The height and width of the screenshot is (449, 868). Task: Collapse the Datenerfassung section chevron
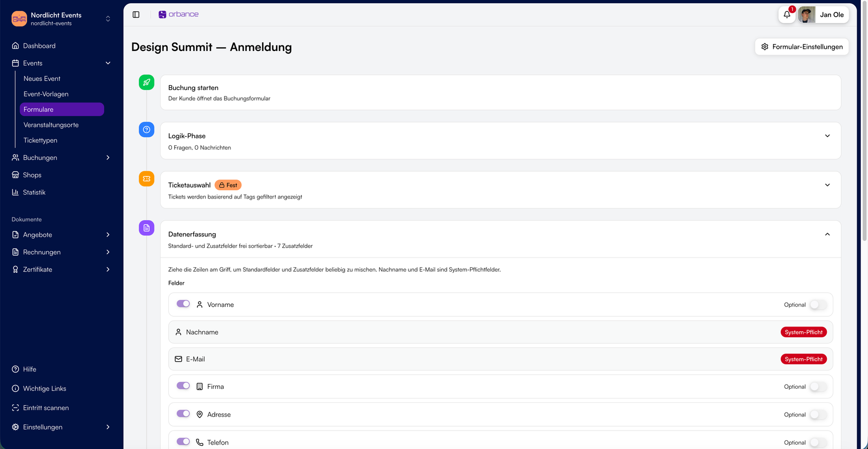(827, 234)
